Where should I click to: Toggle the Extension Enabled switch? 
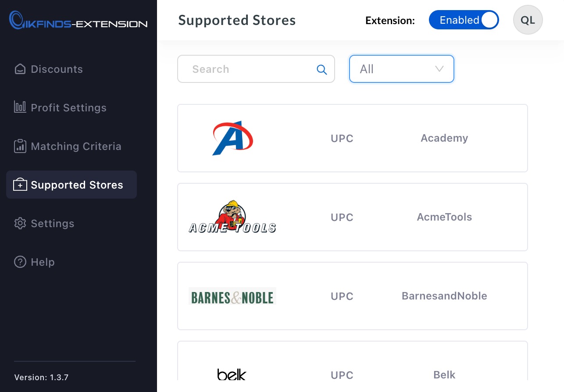(x=464, y=20)
